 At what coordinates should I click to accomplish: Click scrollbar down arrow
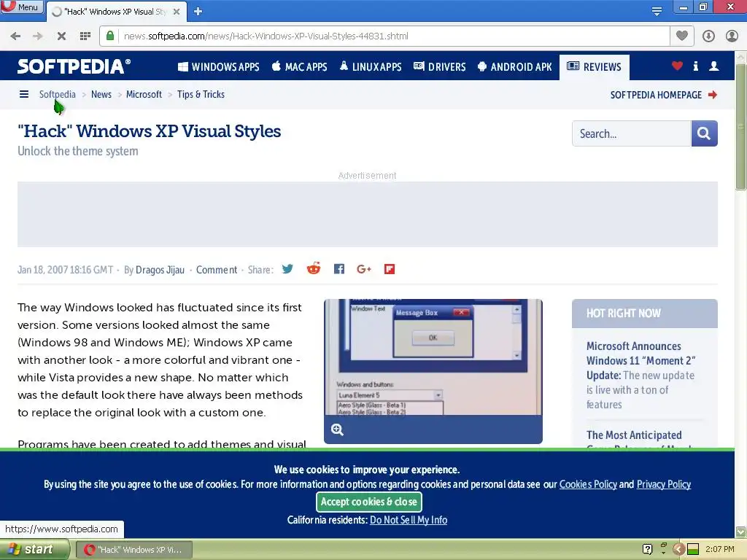point(740,532)
